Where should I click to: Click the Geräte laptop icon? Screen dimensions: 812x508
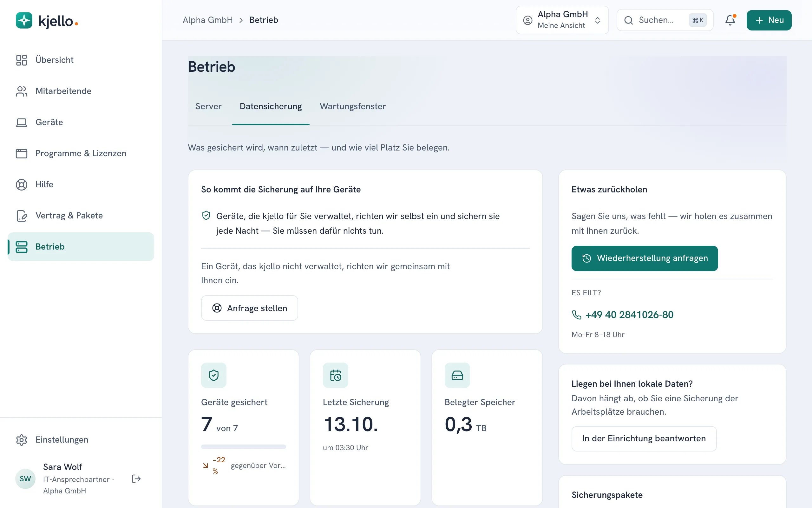[22, 122]
